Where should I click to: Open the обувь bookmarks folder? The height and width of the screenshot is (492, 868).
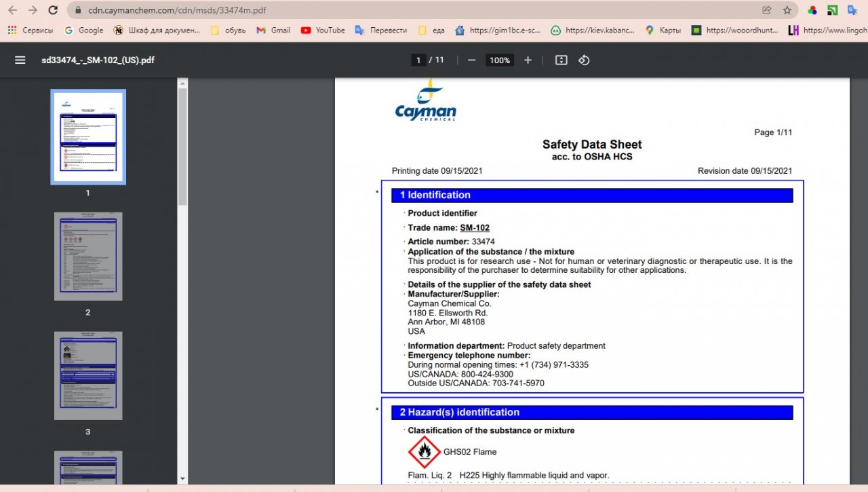(x=228, y=31)
